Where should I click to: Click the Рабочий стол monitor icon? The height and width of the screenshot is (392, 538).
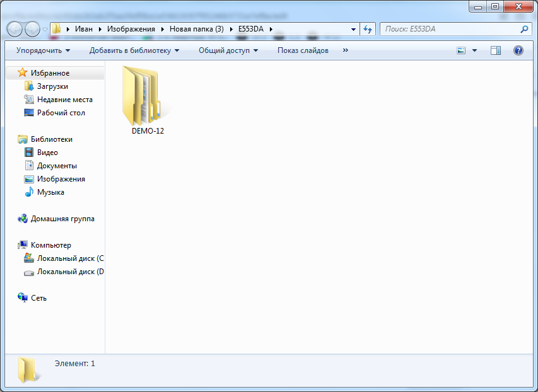[29, 112]
